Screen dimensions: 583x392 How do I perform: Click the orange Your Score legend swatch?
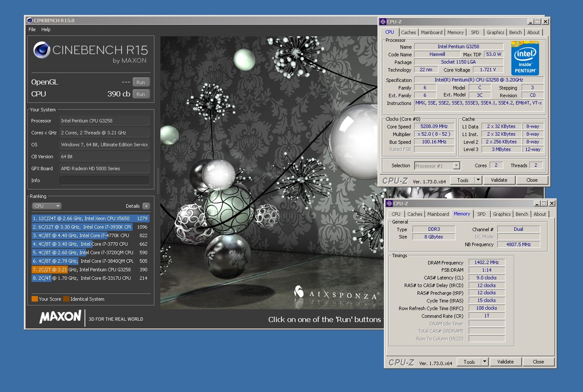pos(35,299)
